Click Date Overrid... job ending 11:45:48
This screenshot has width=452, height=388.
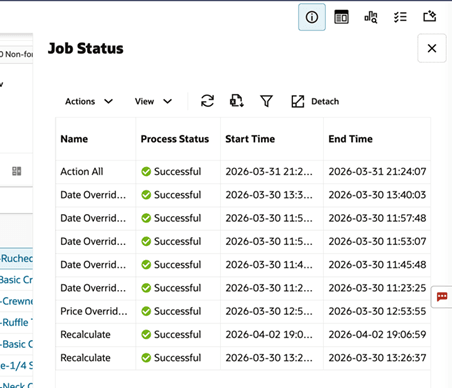point(93,265)
